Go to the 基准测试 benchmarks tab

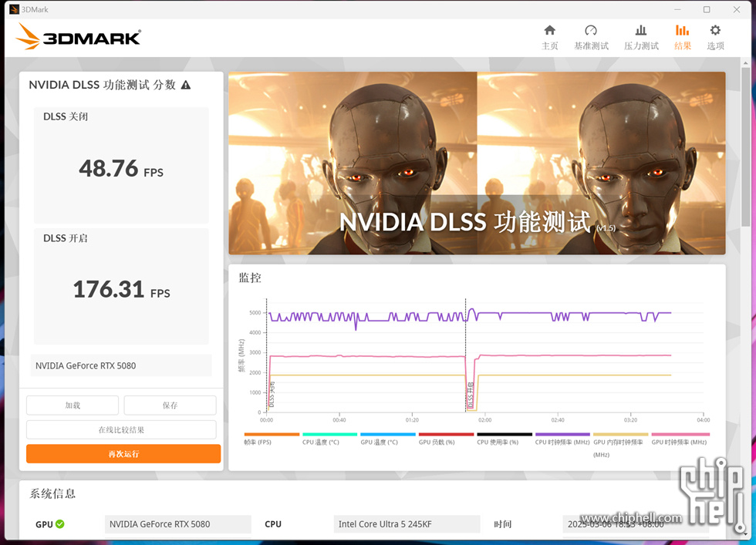[x=591, y=38]
